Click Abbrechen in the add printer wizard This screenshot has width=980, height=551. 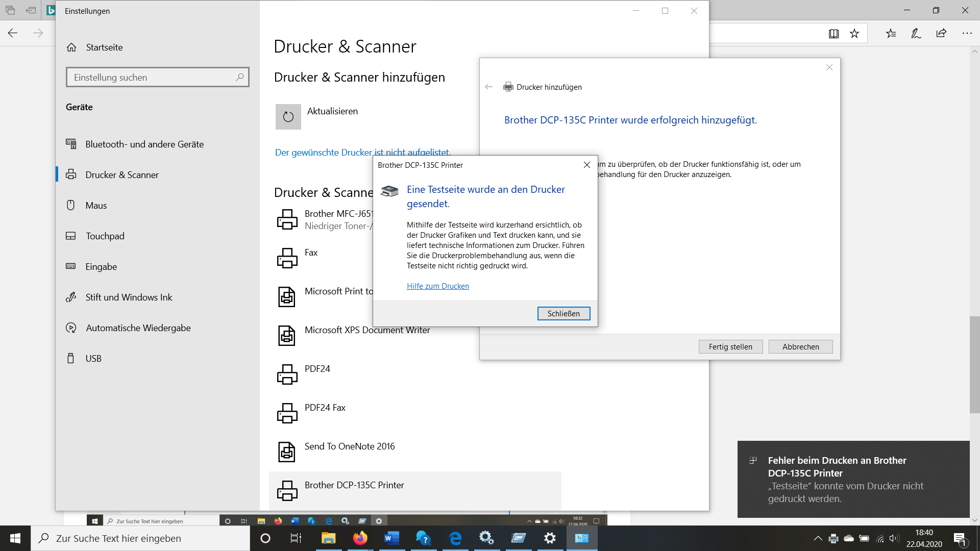(800, 346)
